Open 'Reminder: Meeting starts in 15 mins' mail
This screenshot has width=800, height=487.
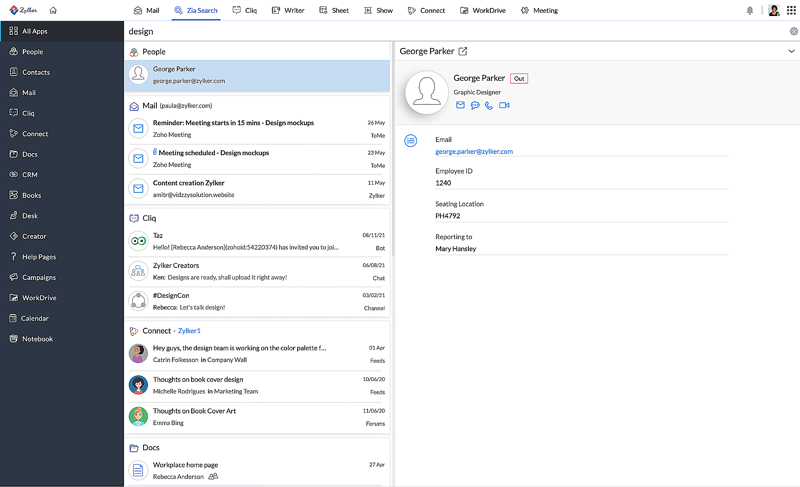(258, 129)
